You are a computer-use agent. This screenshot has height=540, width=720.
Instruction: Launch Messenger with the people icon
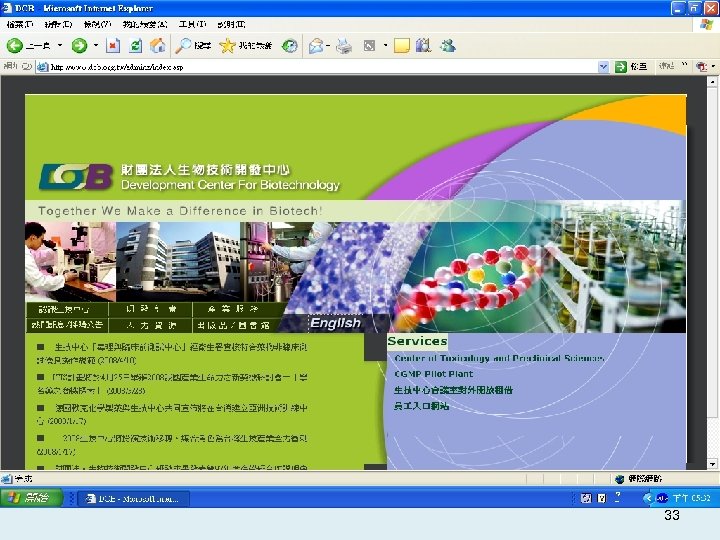click(x=448, y=45)
